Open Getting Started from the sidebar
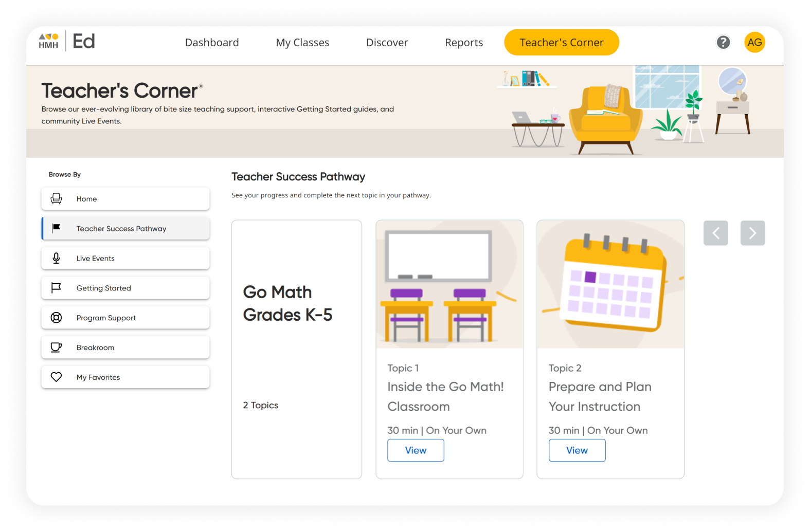 [125, 288]
